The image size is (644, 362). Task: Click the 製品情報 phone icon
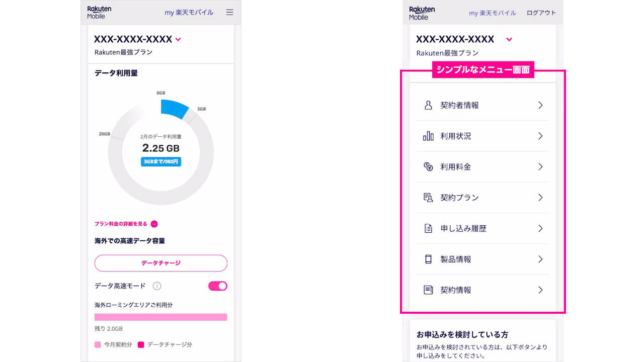tap(428, 259)
